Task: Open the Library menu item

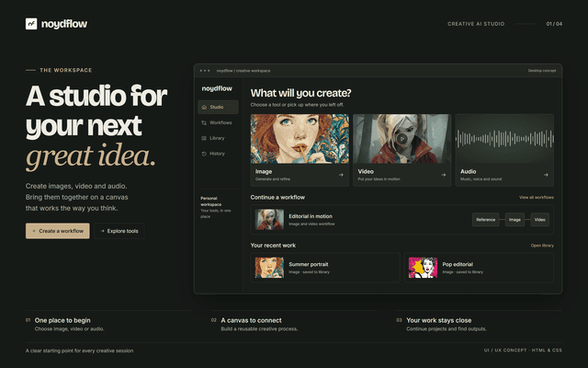Action: [218, 138]
